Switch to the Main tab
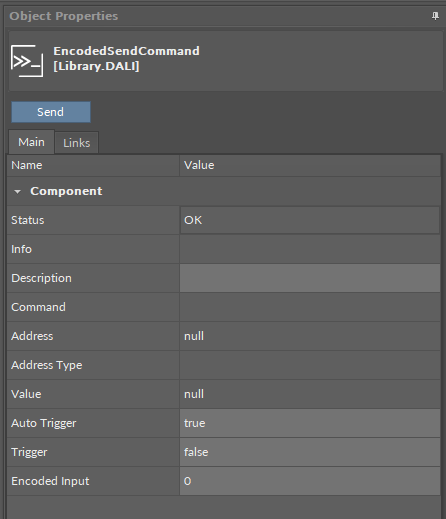The image size is (446, 519). (x=31, y=142)
